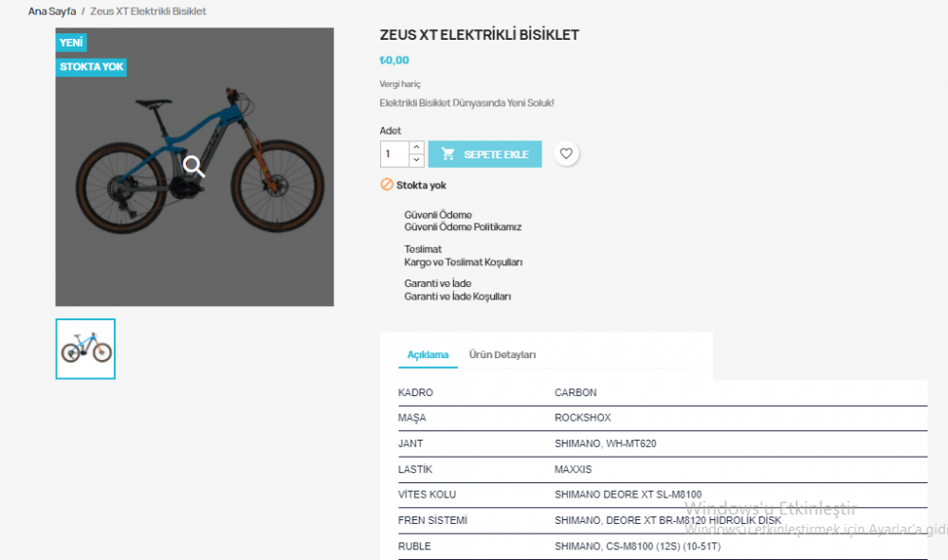Viewport: 948px width, 560px height.
Task: Click the Zeus XT Elektrikli Bisiklet breadcrumb
Action: (148, 11)
